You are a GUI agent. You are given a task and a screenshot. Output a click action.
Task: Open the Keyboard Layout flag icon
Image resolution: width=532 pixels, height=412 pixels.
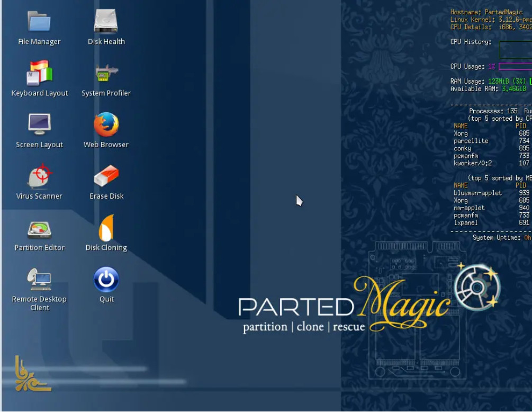(39, 73)
